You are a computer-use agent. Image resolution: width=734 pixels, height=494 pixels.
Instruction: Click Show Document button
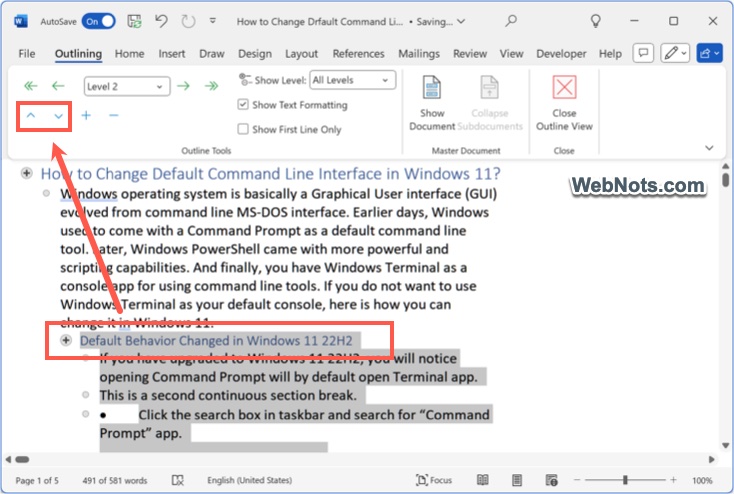[x=432, y=103]
